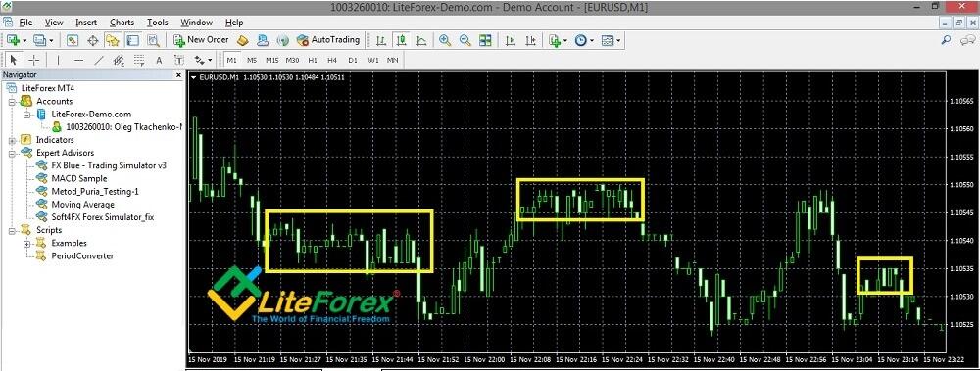The height and width of the screenshot is (371, 980).
Task: Switch chart to bar chart
Action: (x=381, y=40)
